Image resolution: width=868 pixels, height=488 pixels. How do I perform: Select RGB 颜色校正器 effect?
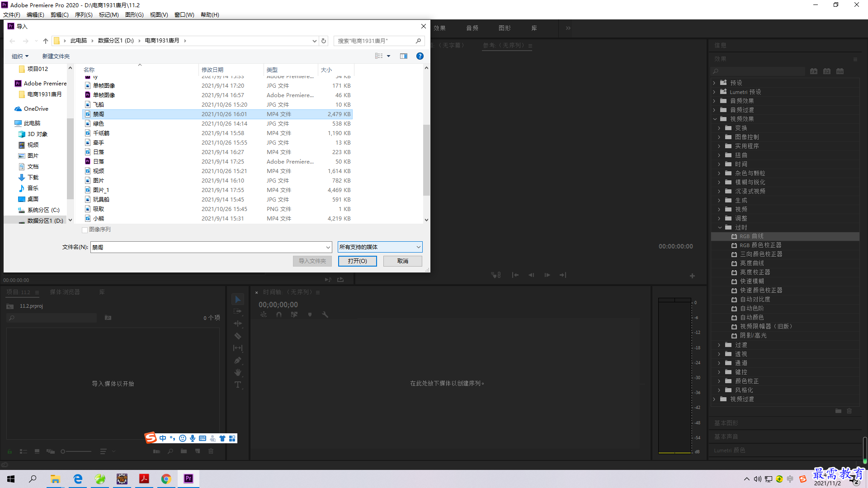[x=760, y=245]
